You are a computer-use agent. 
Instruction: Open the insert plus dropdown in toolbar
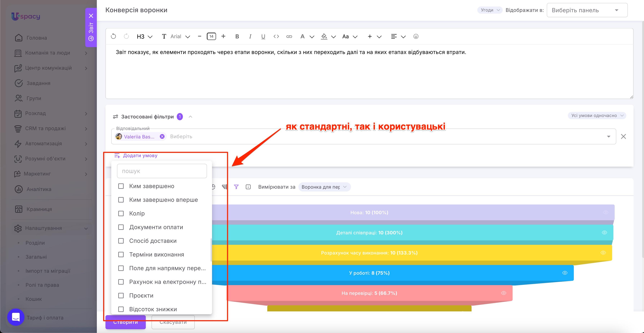pos(374,37)
